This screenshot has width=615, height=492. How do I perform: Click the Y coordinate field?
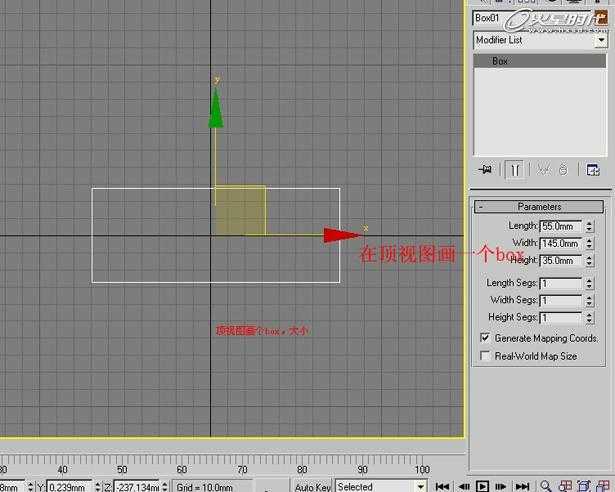coord(70,487)
